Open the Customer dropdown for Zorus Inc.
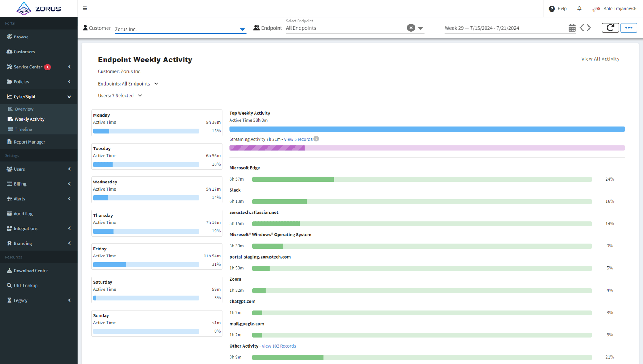Image resolution: width=643 pixels, height=364 pixels. 242,29
